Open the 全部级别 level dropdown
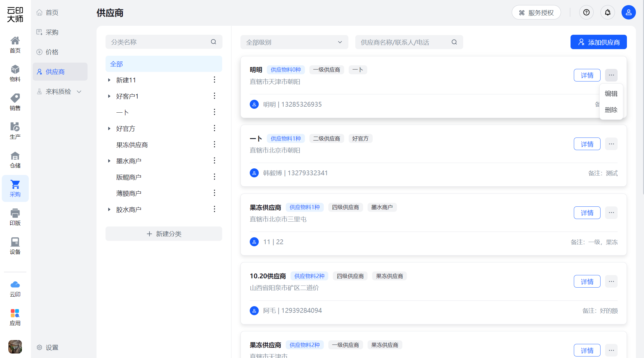The height and width of the screenshot is (358, 644). 294,42
